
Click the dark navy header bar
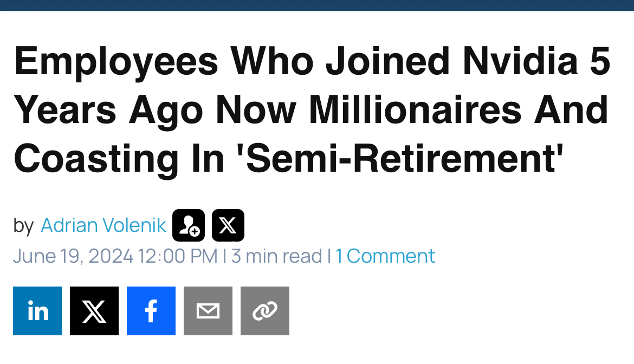click(x=317, y=5)
